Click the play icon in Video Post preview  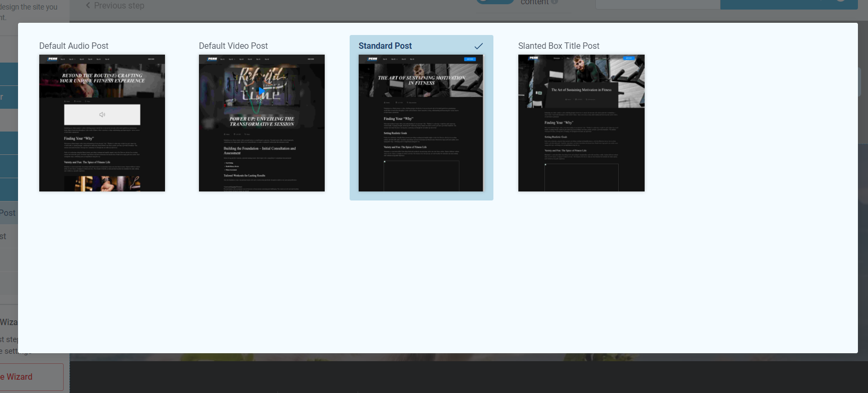pos(261,91)
